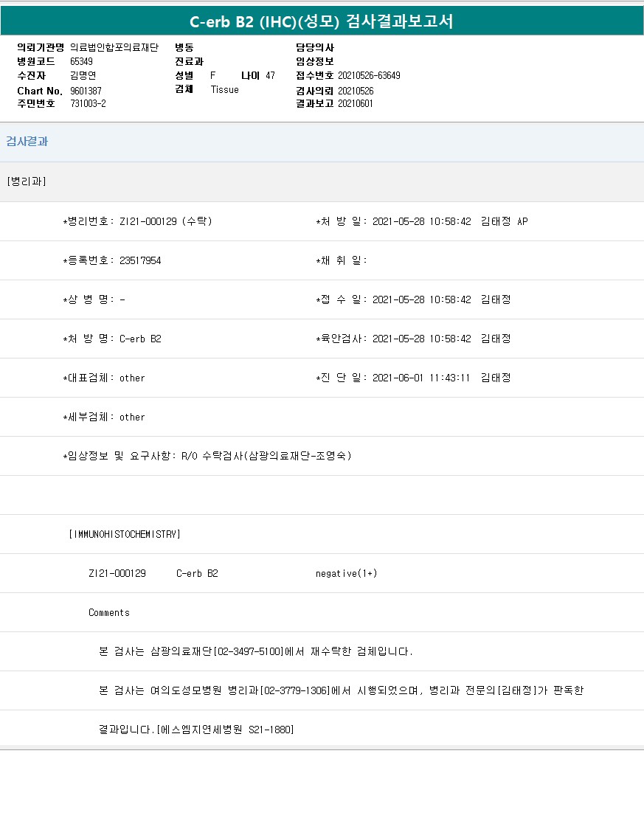This screenshot has height=821, width=644.
Task: Click prescription date '2021-05-28 10:58:42 김태정 AP'
Action: tap(450, 221)
